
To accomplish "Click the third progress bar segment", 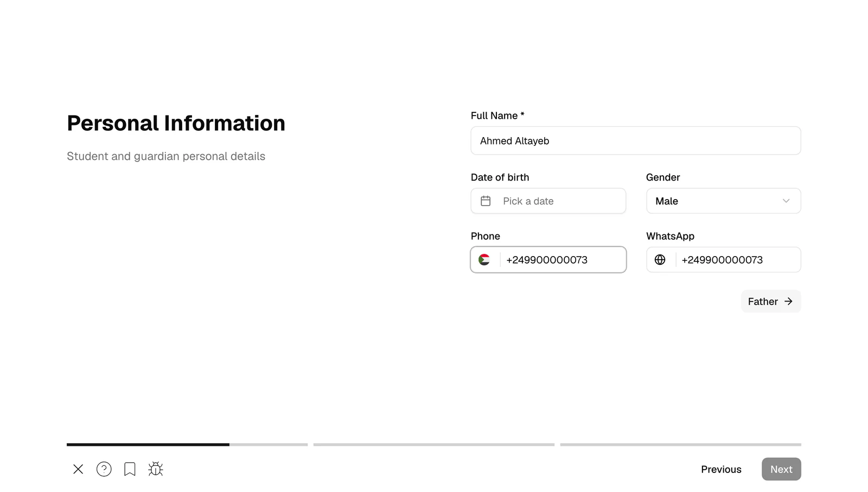I will pos(681,445).
